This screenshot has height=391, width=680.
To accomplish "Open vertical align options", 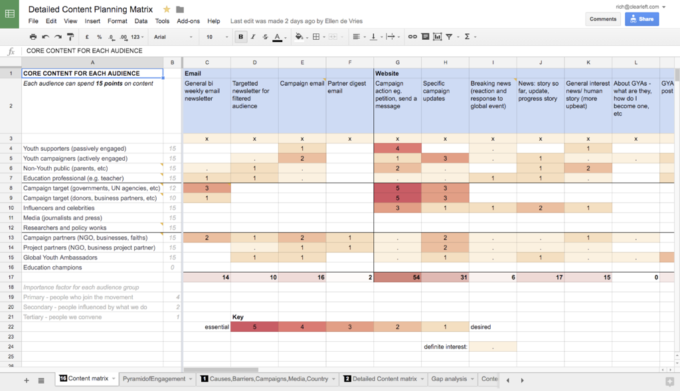I will click(373, 37).
